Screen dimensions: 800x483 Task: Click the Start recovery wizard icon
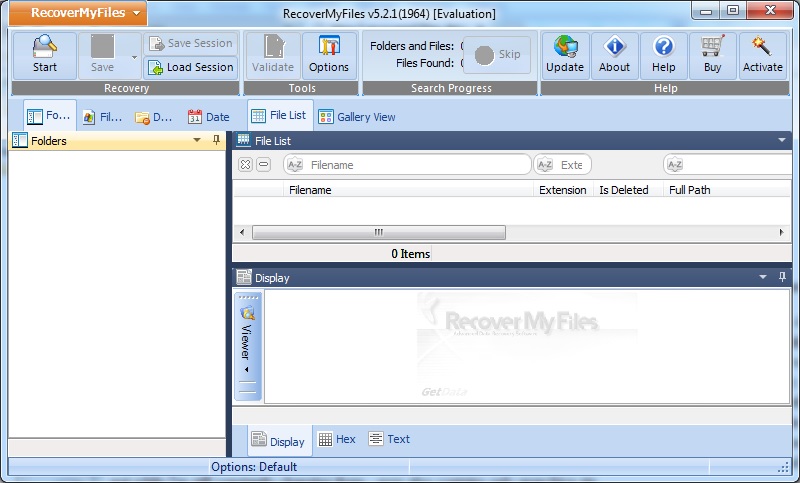pyautogui.click(x=45, y=47)
